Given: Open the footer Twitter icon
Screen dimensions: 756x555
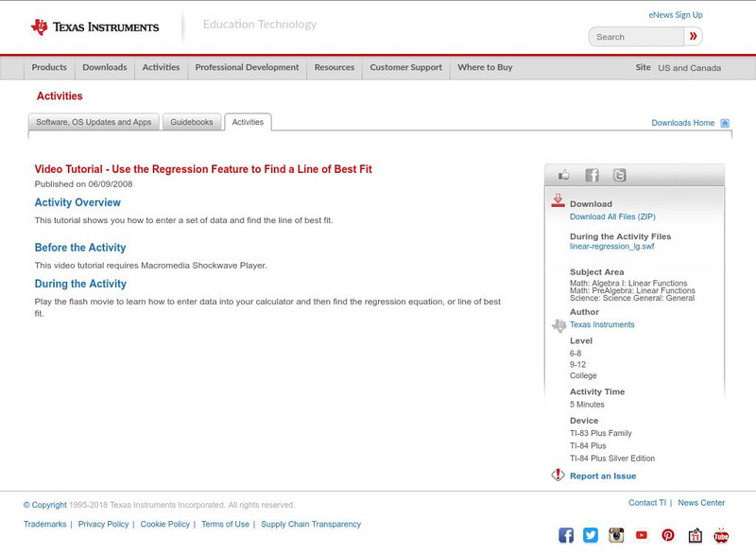Looking at the screenshot, I should (x=591, y=535).
